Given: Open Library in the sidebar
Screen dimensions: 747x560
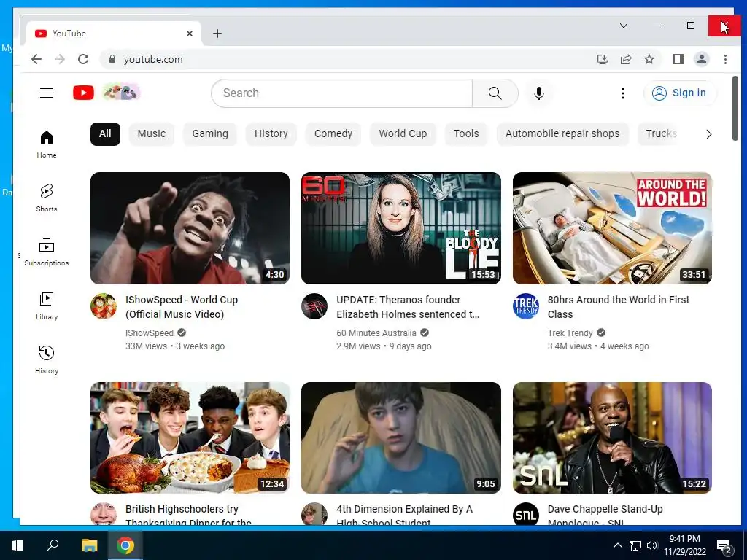Looking at the screenshot, I should point(47,306).
